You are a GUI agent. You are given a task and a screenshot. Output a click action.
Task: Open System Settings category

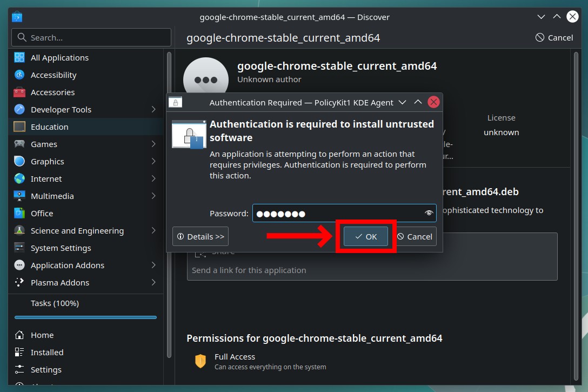pos(86,248)
